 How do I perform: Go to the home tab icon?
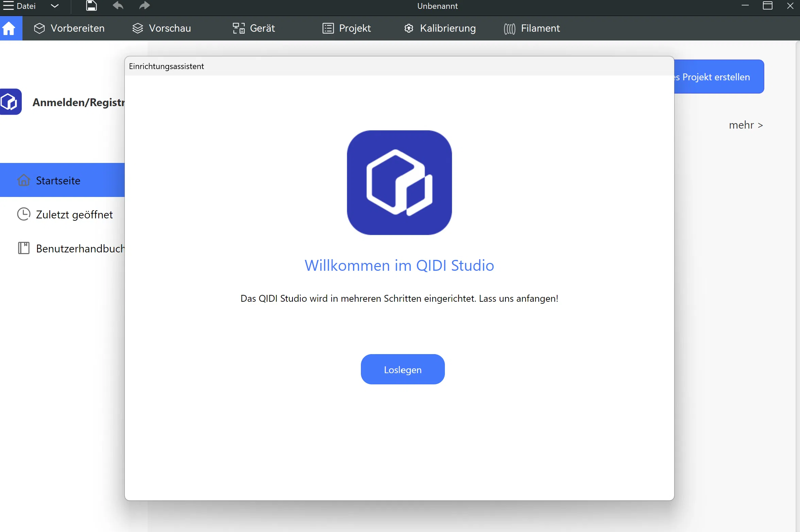click(x=9, y=28)
